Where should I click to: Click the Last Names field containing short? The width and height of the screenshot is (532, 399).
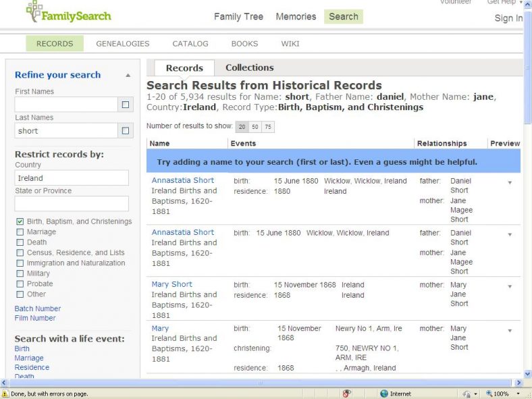(66, 130)
